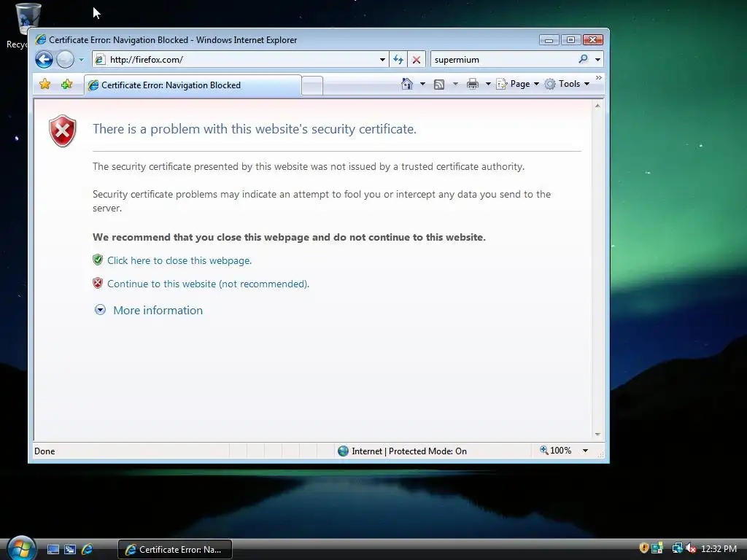Stop loading with the red X icon
Viewport: 747px width, 560px height.
click(417, 60)
